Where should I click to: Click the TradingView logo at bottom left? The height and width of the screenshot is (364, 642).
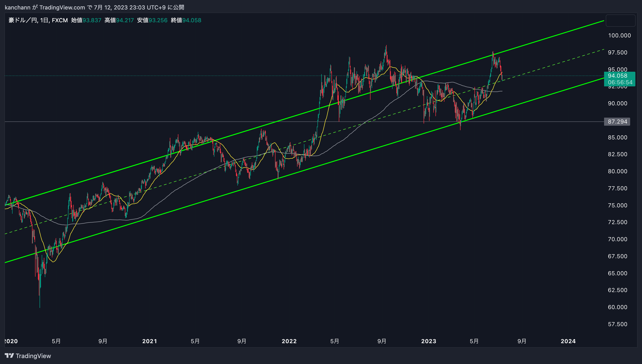[28, 356]
